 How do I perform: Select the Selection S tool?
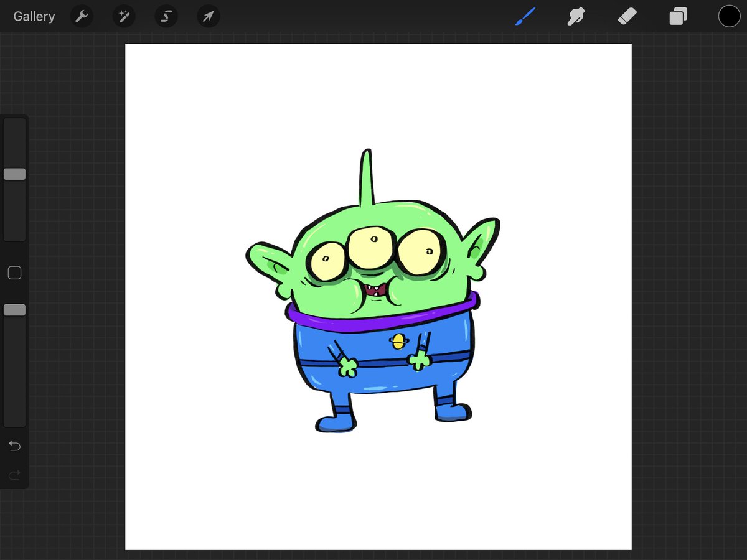(x=166, y=16)
